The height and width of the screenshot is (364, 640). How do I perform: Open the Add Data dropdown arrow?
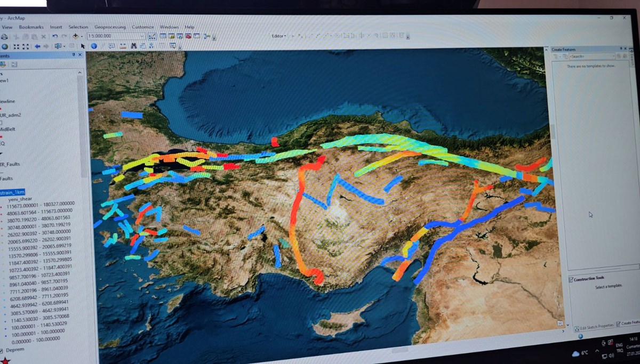coord(82,36)
